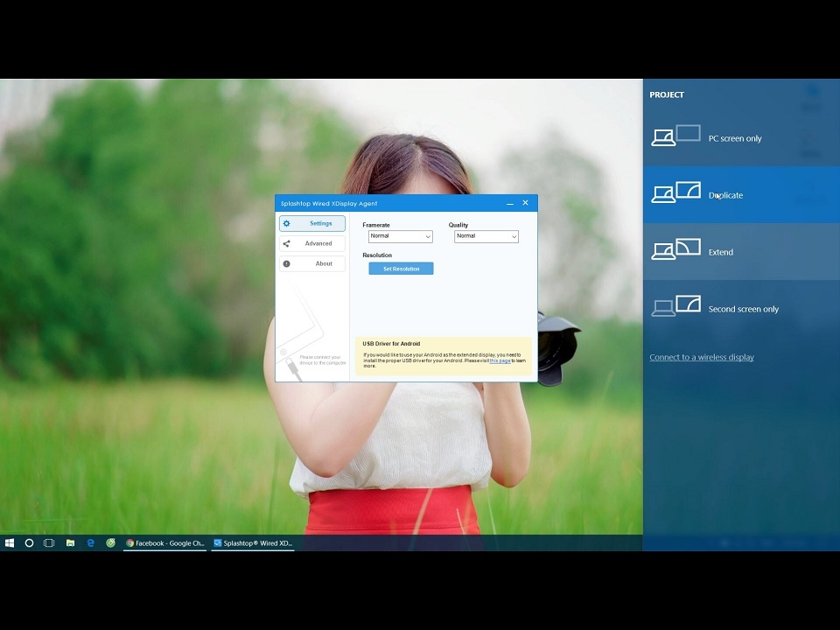Viewport: 840px width, 630px height.
Task: Open the About tab
Action: tap(312, 263)
